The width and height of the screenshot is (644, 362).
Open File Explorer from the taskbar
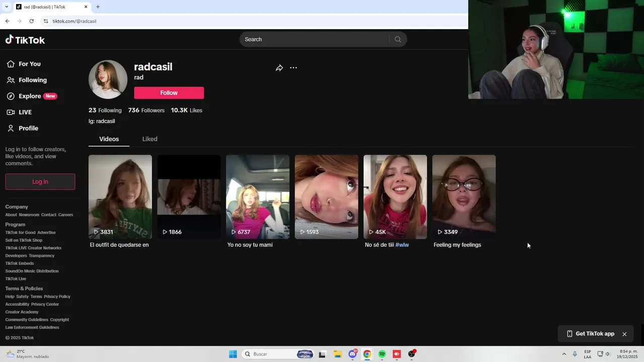pyautogui.click(x=338, y=354)
